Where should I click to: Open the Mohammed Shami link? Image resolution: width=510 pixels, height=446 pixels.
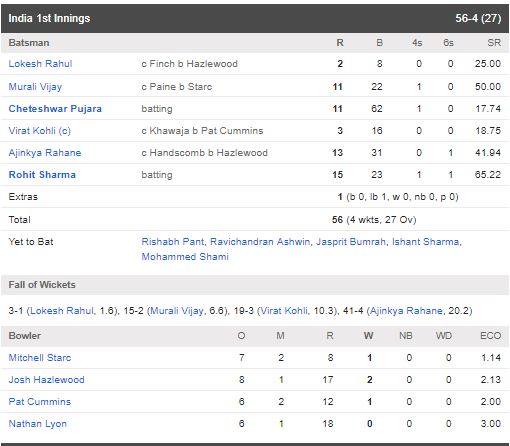[x=185, y=257]
